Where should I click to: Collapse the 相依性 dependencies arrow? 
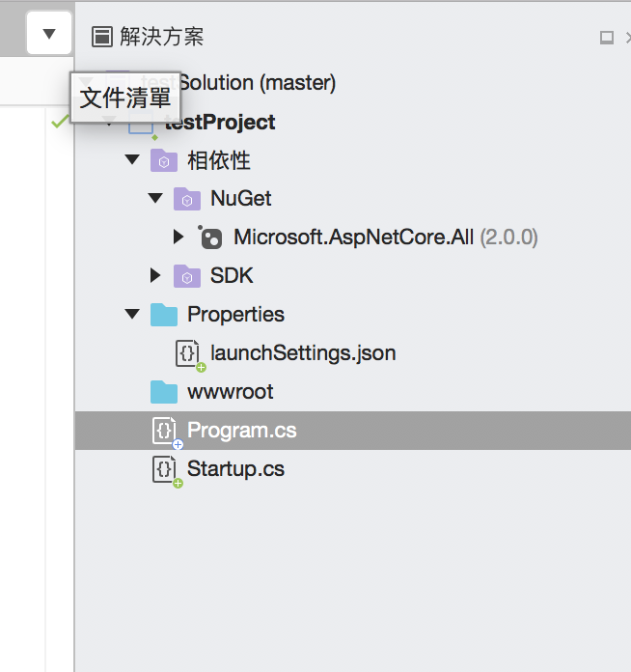pyautogui.click(x=132, y=159)
